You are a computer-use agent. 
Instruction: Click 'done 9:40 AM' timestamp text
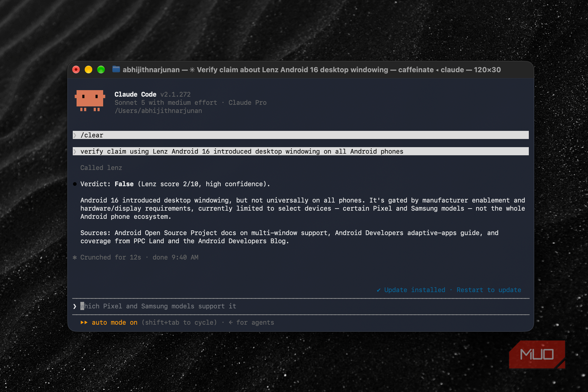click(x=175, y=257)
